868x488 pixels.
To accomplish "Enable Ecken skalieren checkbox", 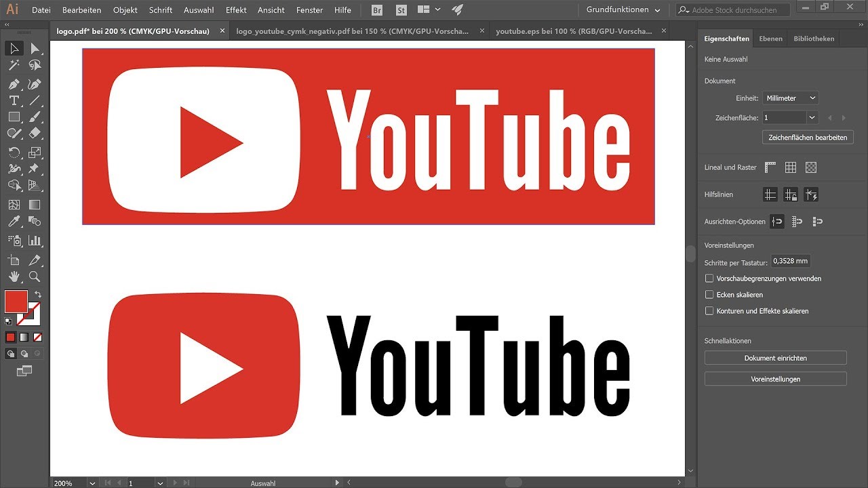I will point(709,295).
